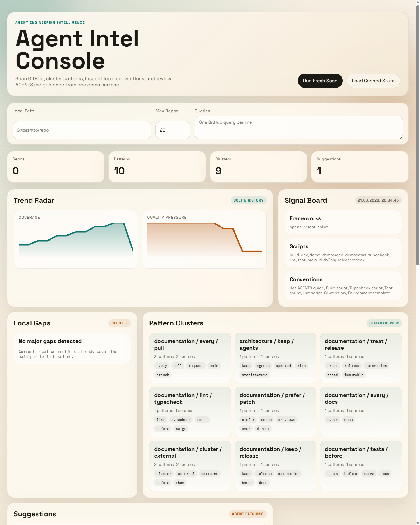Click the Load Cached State button
The height and width of the screenshot is (525, 420).
tap(373, 81)
